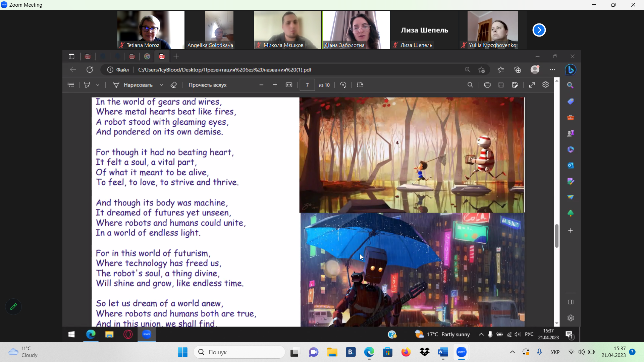Zoom in the PDF with plus icon
Viewport: 644px width, 362px height.
[x=275, y=85]
